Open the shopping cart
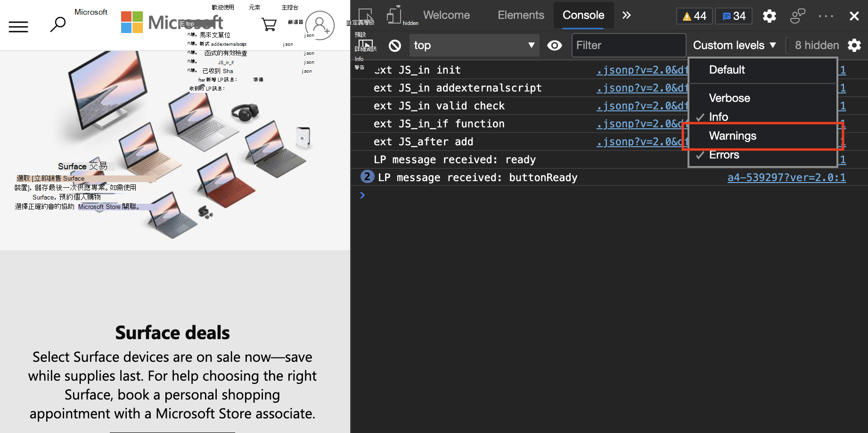 point(269,24)
